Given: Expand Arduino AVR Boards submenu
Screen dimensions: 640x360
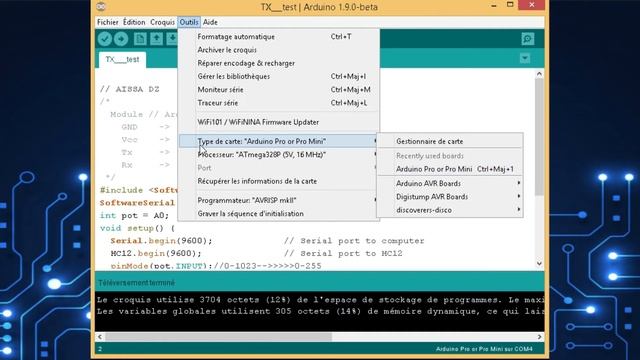Looking at the screenshot, I should click(x=450, y=183).
